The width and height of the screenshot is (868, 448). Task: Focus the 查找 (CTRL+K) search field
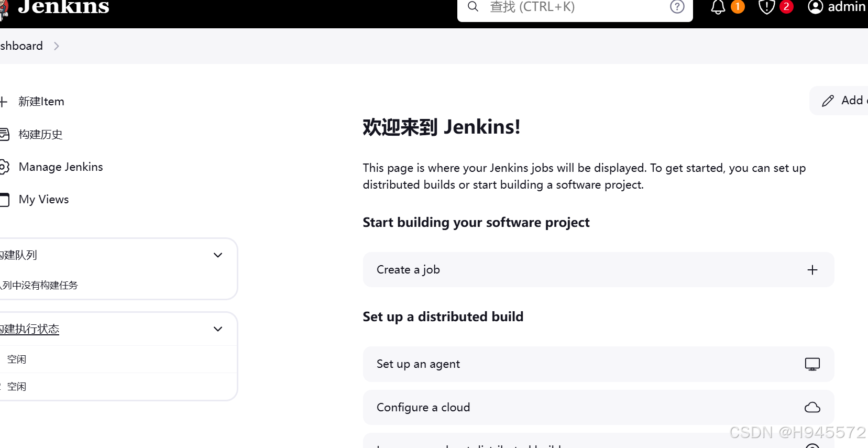click(575, 7)
